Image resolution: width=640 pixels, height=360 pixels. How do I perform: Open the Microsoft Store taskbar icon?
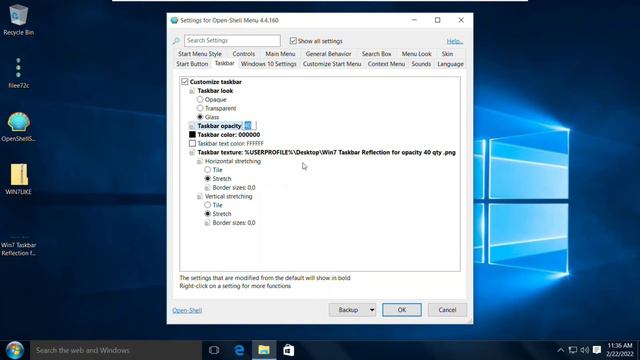tap(289, 350)
